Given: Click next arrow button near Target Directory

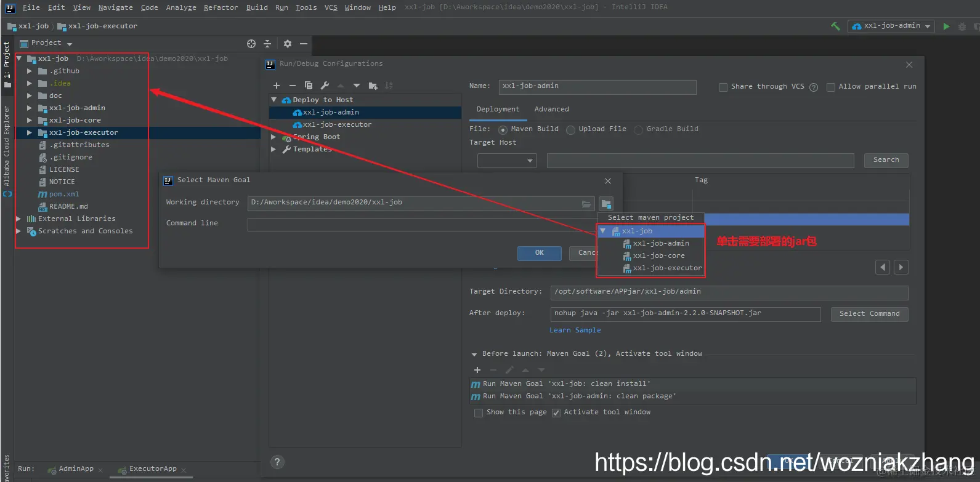Looking at the screenshot, I should 901,267.
